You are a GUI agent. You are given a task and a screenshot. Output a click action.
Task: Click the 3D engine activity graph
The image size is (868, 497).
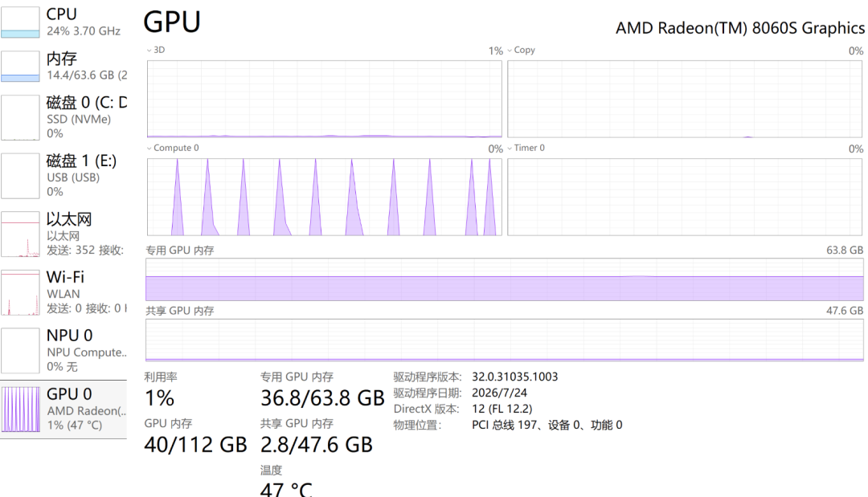325,99
